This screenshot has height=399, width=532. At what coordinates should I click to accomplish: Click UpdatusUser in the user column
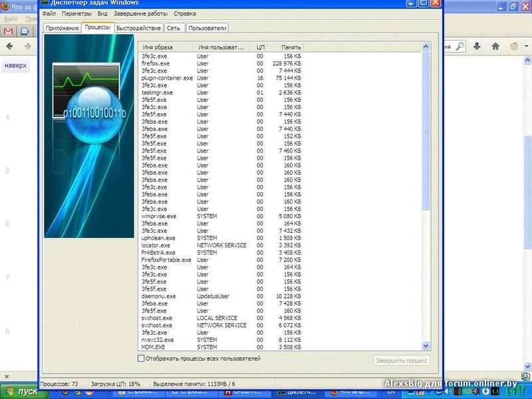[x=213, y=296]
